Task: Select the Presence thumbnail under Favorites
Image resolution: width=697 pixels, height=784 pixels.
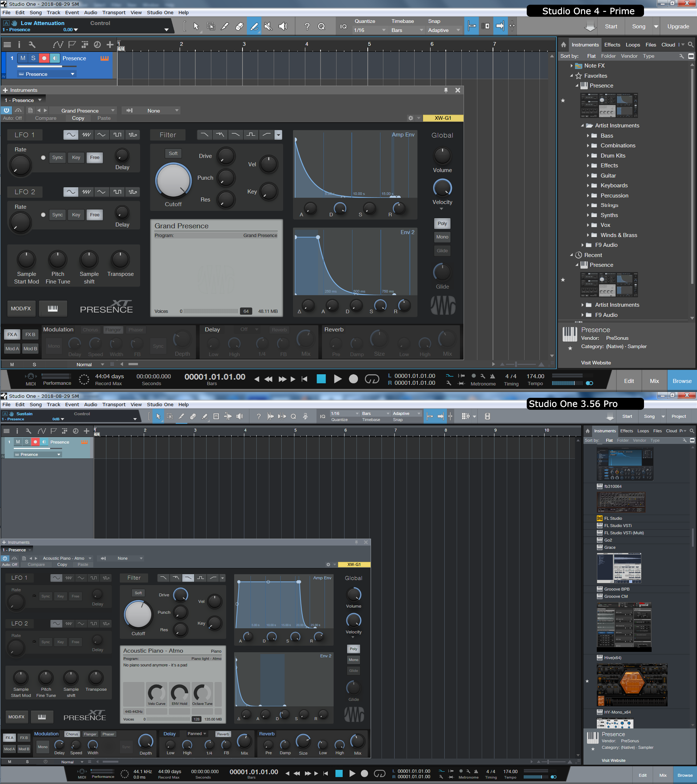Action: (x=609, y=105)
